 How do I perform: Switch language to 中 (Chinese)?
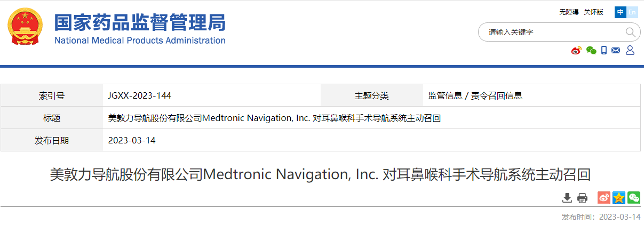click(621, 12)
